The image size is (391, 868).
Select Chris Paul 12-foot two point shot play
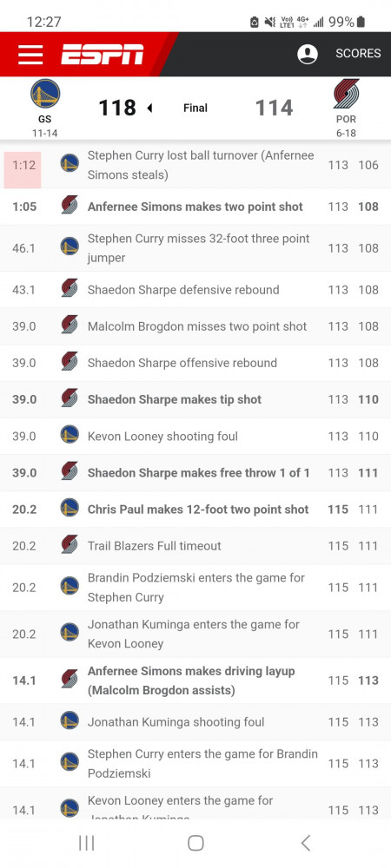click(195, 509)
